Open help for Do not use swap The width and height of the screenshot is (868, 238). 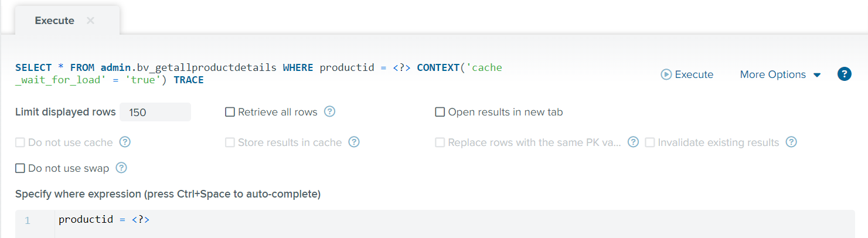(121, 168)
